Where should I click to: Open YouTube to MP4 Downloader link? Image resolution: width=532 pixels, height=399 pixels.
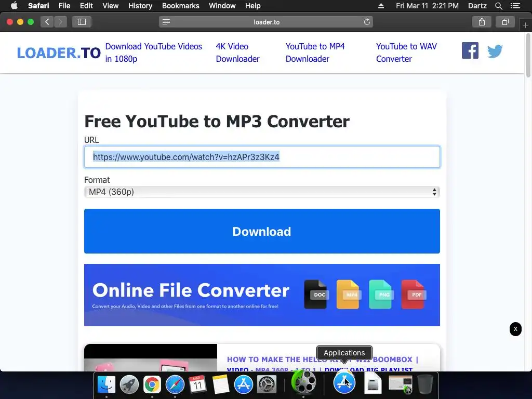point(315,52)
